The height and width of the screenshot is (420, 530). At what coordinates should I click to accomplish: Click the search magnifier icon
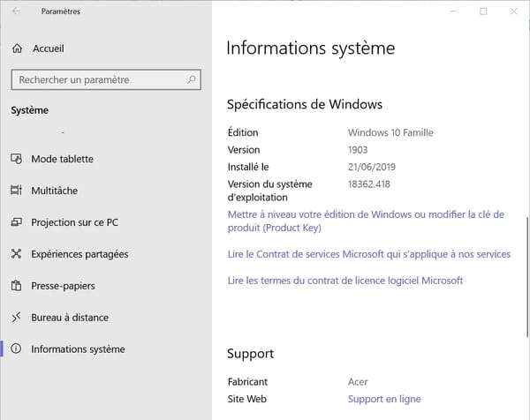(192, 79)
